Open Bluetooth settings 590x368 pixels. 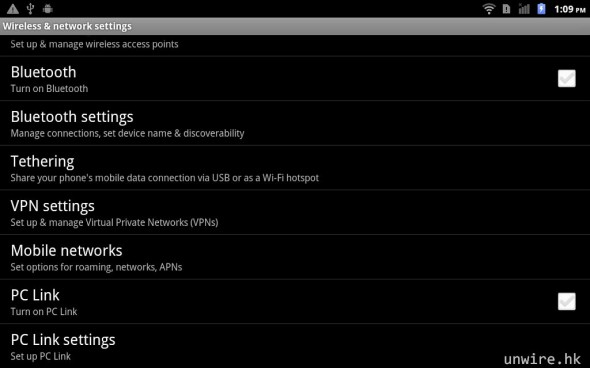point(295,123)
